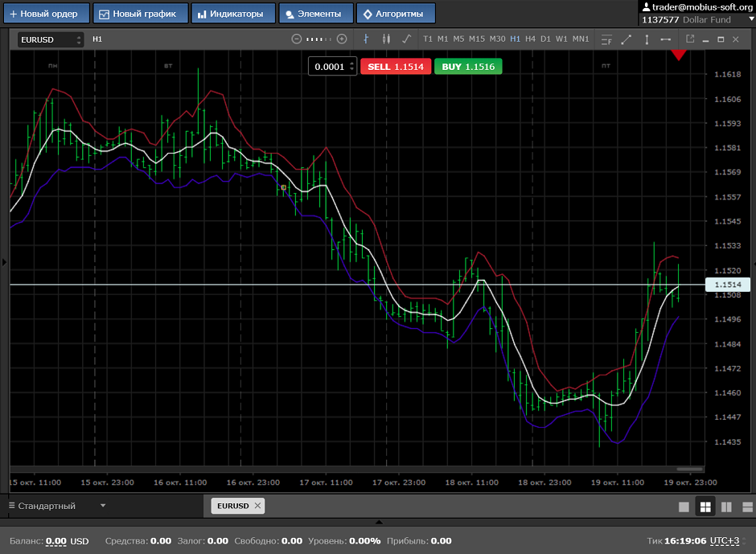Select the horizontal line drawing tool
This screenshot has width=756, height=554.
click(666, 39)
